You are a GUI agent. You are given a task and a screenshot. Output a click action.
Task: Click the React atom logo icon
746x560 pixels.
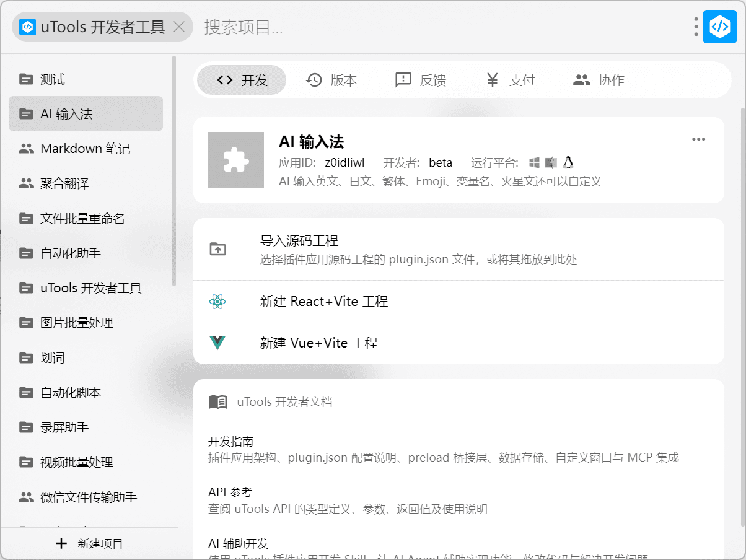[217, 302]
